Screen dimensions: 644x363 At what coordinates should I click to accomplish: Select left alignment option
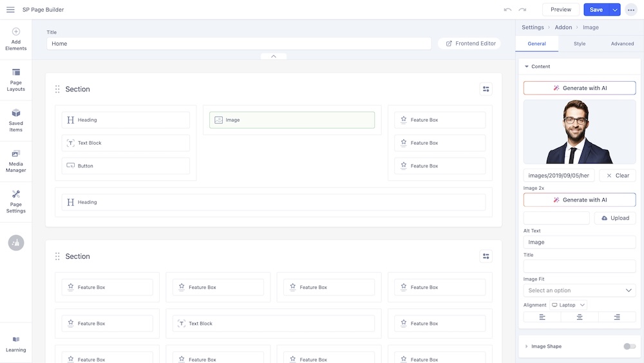[x=542, y=317]
